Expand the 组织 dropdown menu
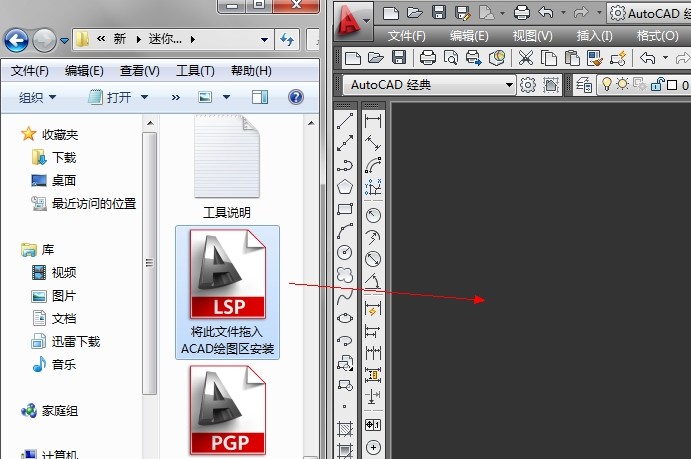The width and height of the screenshot is (691, 459). pos(37,97)
